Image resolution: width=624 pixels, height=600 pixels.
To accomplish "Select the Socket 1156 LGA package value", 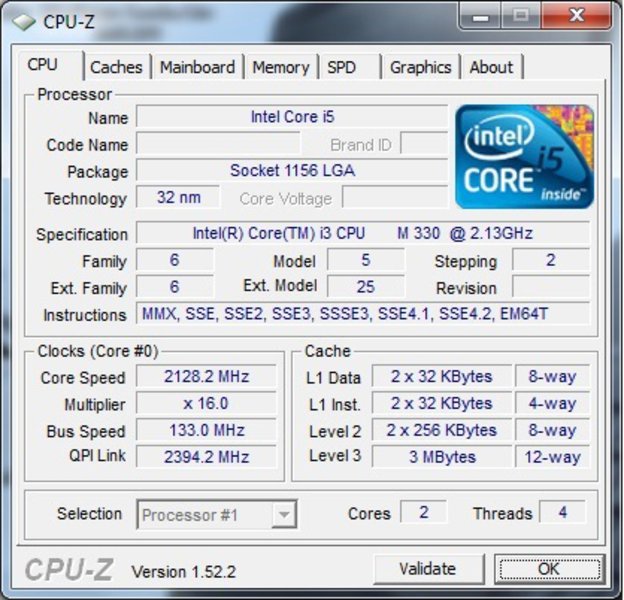I will [292, 170].
